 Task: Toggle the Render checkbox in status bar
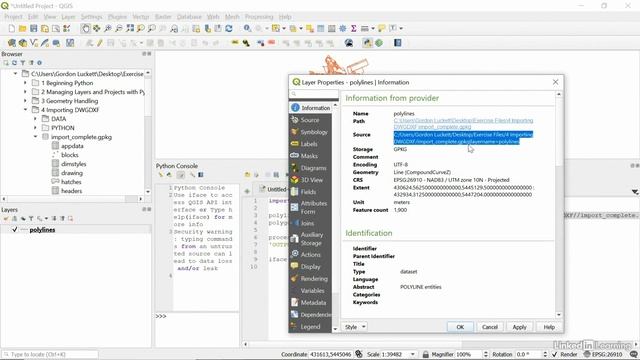pos(555,354)
